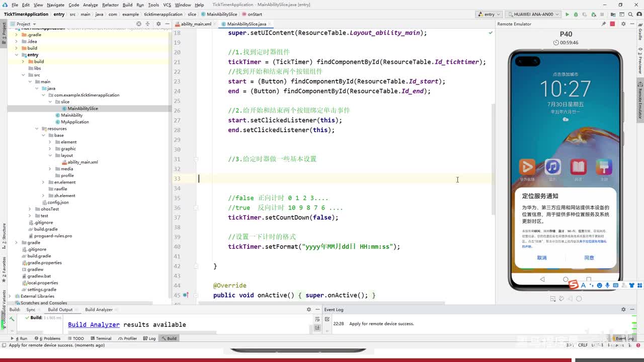Open the Refactor menu
Screen dimensions: 644x362
click(110, 5)
